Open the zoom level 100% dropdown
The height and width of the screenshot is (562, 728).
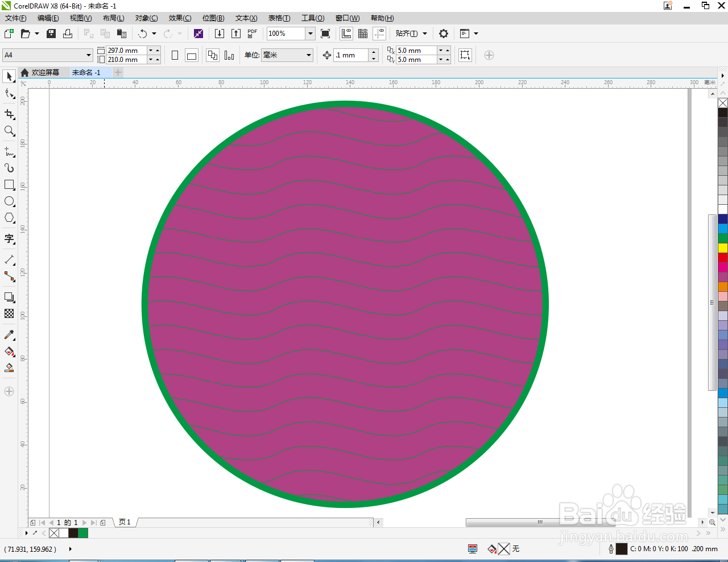(x=311, y=34)
